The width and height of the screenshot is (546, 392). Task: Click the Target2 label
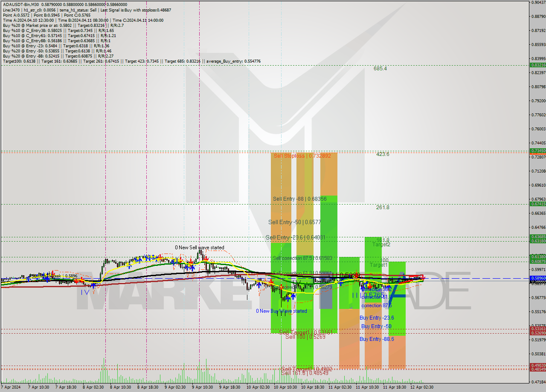381,245
